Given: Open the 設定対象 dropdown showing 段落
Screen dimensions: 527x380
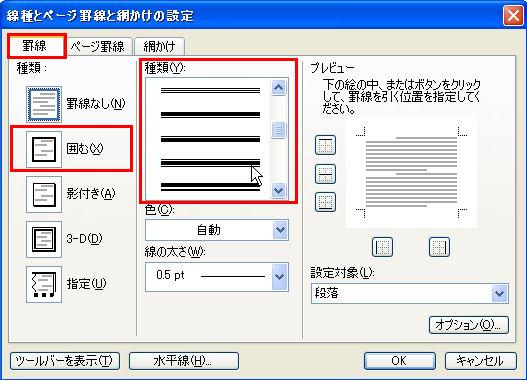Looking at the screenshot, I should pyautogui.click(x=410, y=293).
